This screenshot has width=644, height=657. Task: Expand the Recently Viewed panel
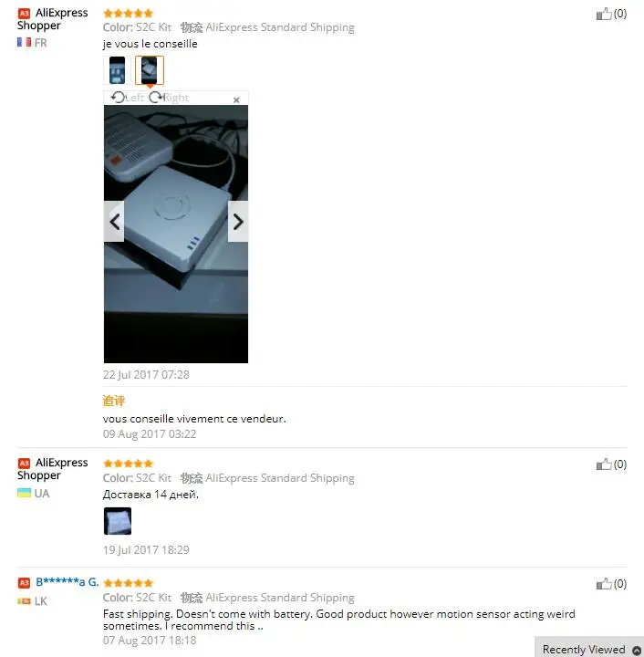[x=589, y=647]
